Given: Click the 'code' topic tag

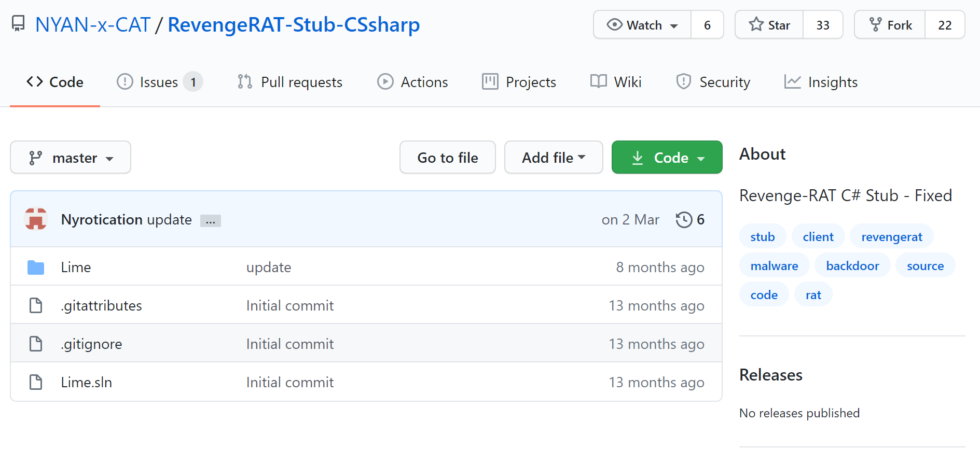Looking at the screenshot, I should pos(764,295).
